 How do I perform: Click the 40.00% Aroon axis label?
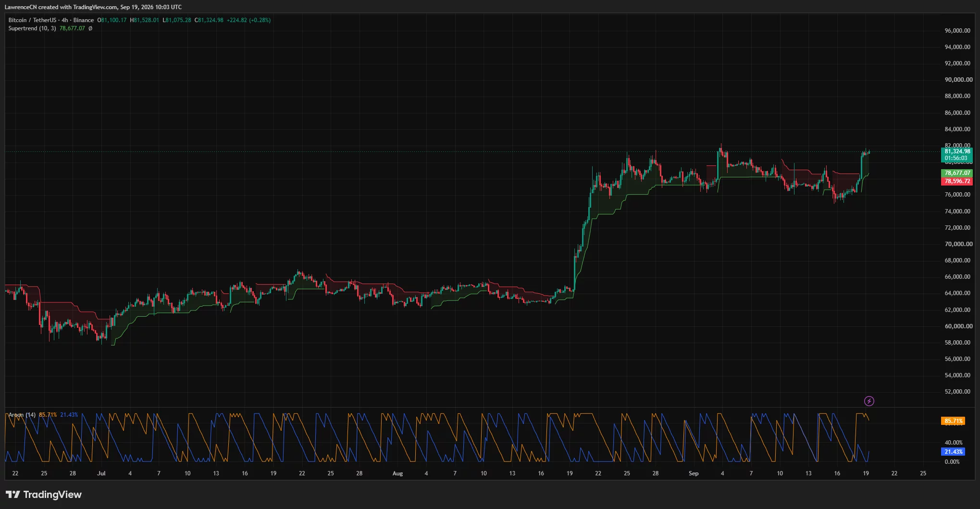954,443
